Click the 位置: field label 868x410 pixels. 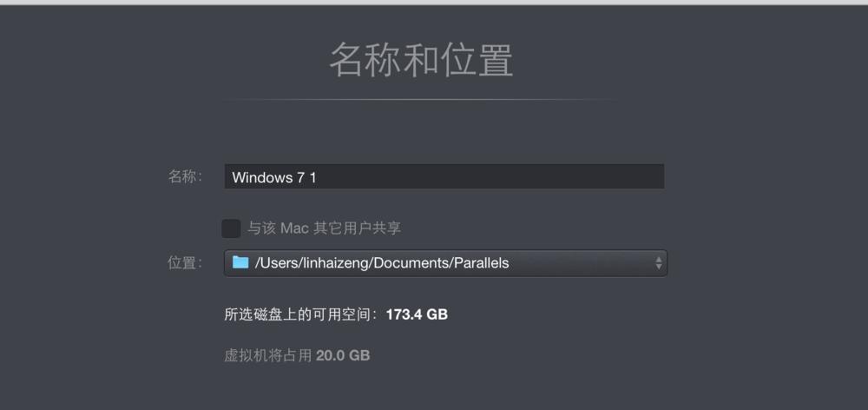(x=186, y=263)
